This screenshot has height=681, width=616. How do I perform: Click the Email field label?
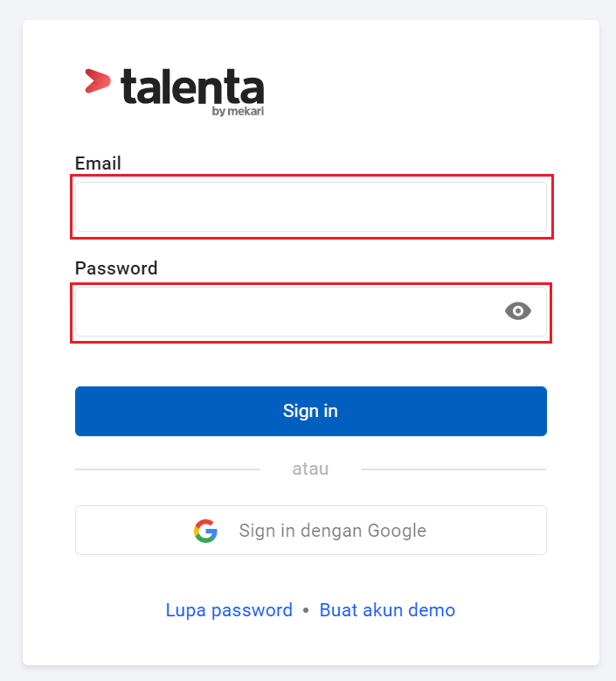point(98,163)
